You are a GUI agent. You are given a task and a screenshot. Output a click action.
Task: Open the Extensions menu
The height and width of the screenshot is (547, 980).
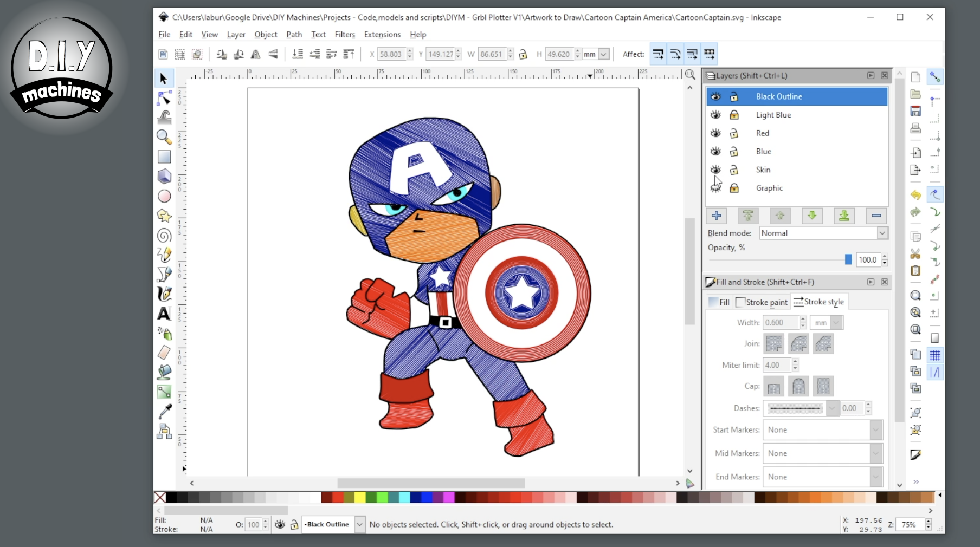[x=382, y=34]
